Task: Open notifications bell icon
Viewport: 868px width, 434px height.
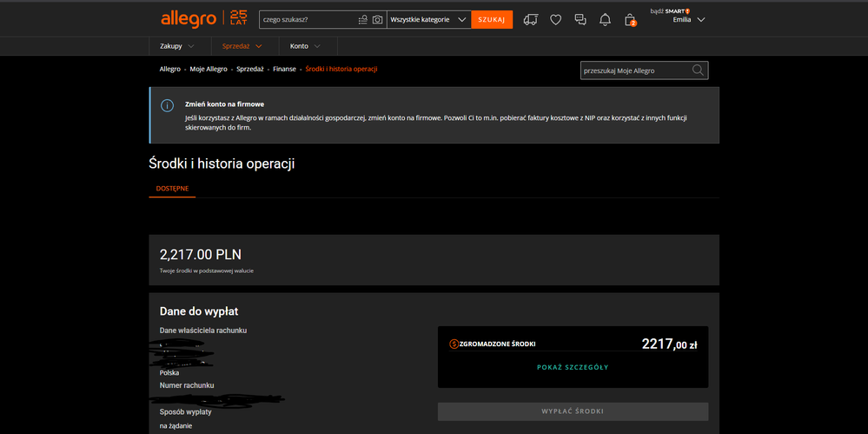Action: pyautogui.click(x=605, y=20)
